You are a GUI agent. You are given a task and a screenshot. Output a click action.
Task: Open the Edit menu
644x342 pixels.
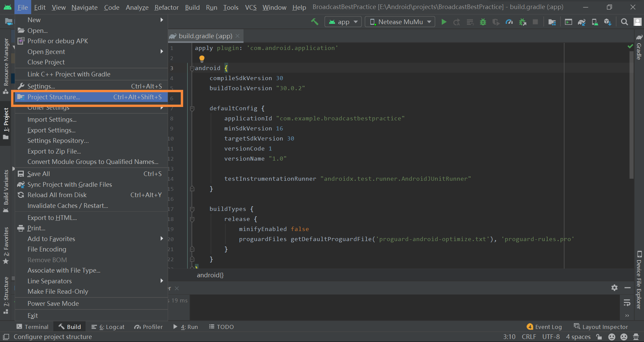[40, 7]
